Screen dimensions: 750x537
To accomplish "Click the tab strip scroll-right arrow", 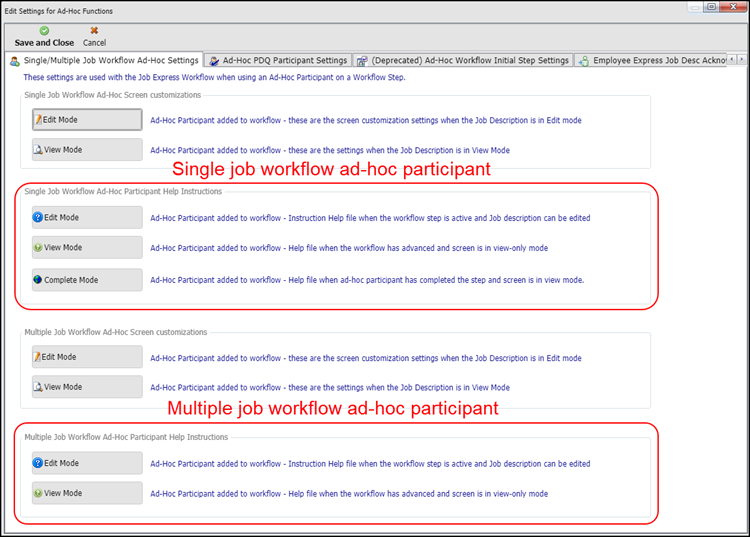I will pyautogui.click(x=742, y=59).
